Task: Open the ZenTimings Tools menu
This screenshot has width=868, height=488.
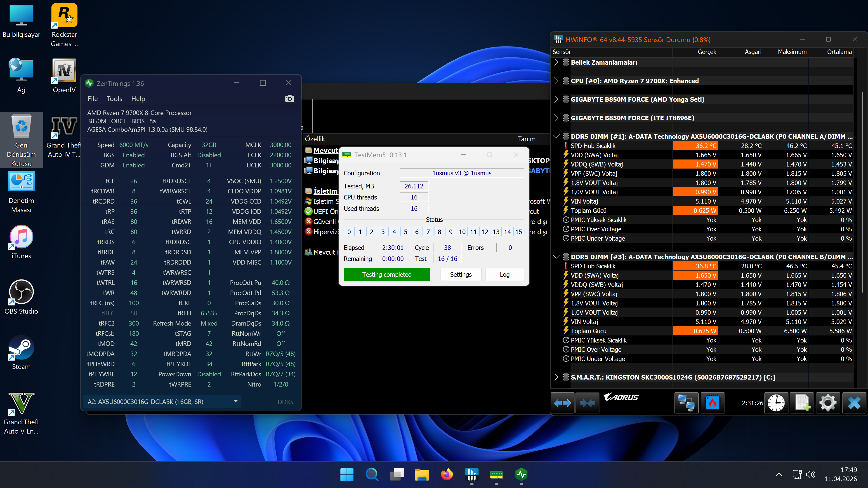Action: pos(115,99)
